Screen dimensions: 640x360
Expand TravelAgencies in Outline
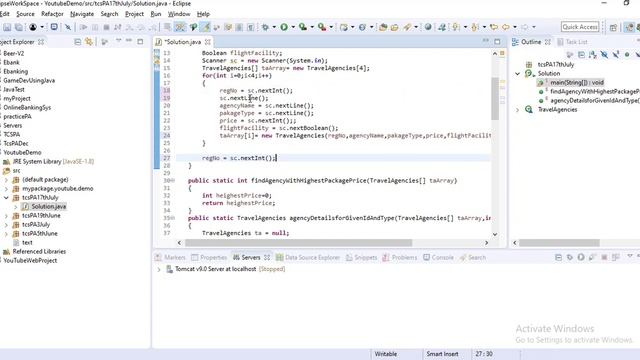[x=518, y=110]
